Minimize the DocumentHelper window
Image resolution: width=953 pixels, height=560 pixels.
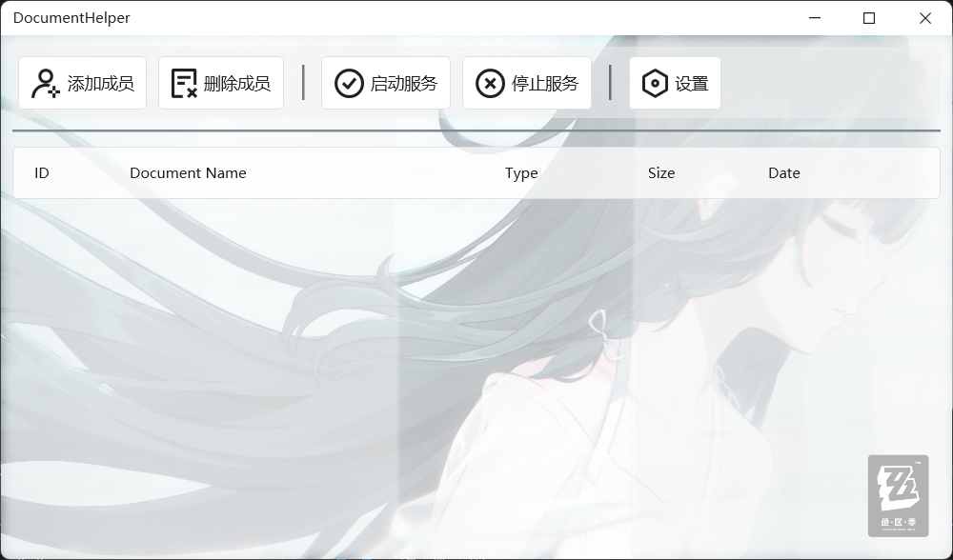pos(815,18)
